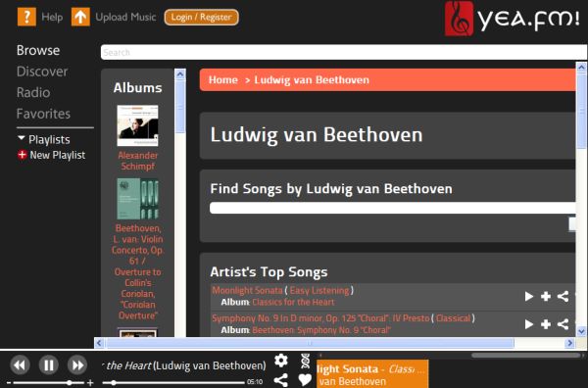
Task: Open the Radio section
Action: (x=33, y=92)
